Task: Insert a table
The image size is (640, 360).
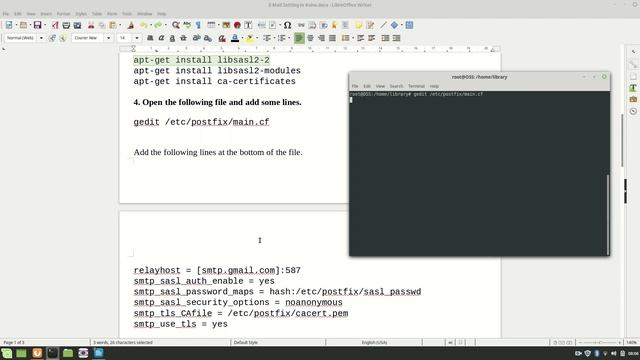Action: click(211, 25)
